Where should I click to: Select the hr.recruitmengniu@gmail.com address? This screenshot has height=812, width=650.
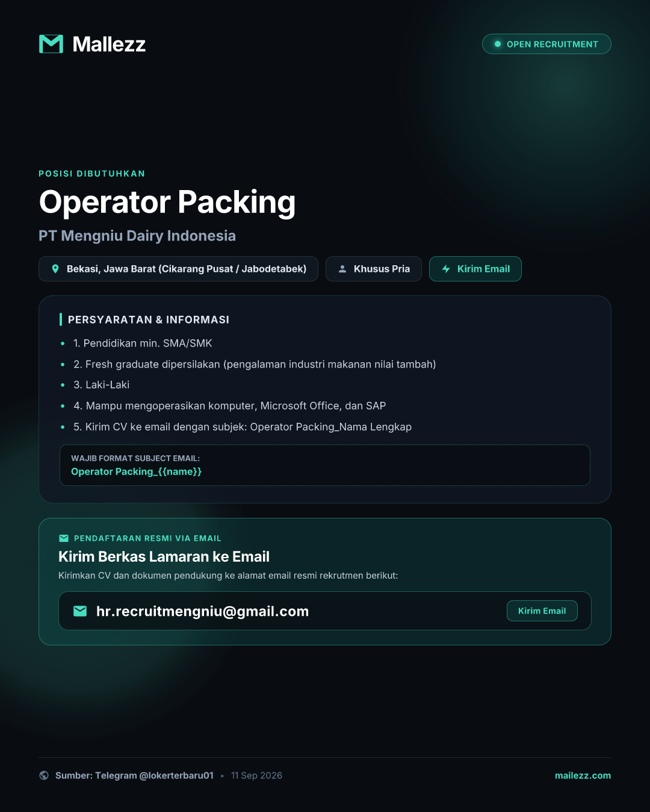[202, 611]
